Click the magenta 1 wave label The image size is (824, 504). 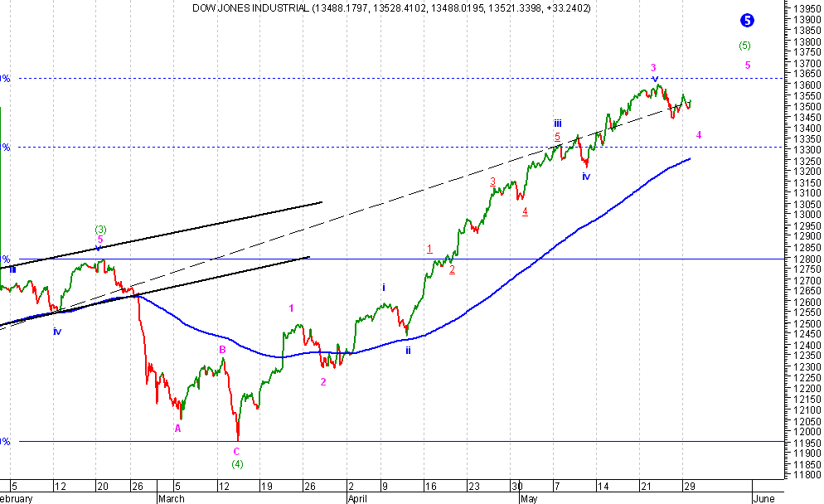[x=291, y=308]
